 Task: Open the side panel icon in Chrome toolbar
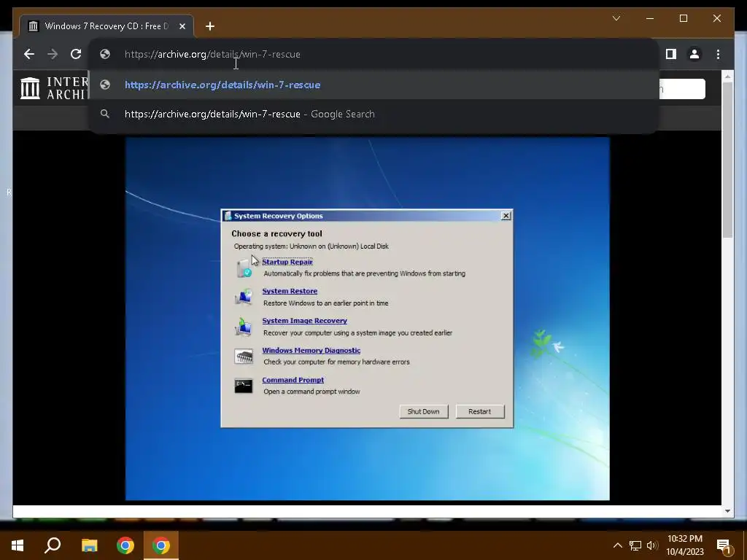[671, 54]
